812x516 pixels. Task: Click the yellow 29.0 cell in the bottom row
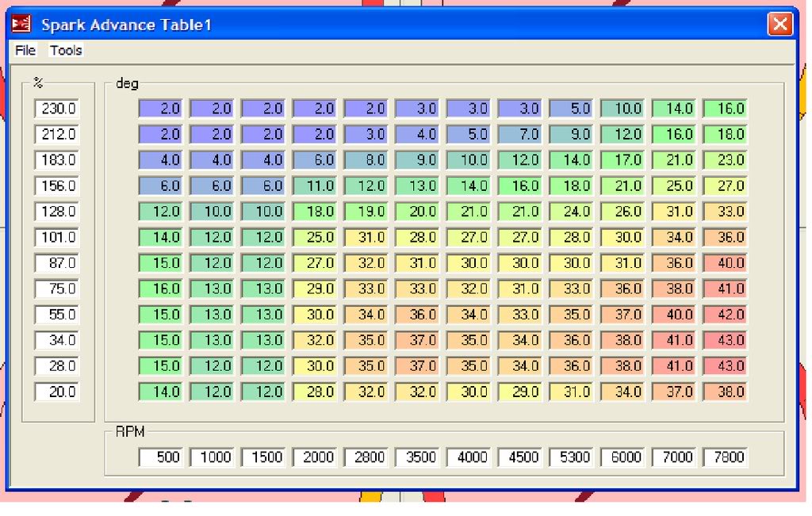coord(520,392)
